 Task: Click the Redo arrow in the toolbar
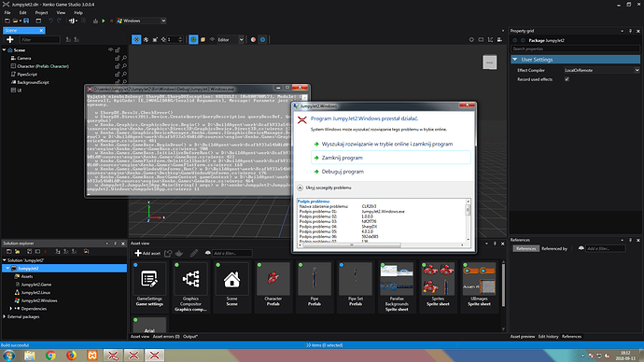pyautogui.click(x=60, y=21)
